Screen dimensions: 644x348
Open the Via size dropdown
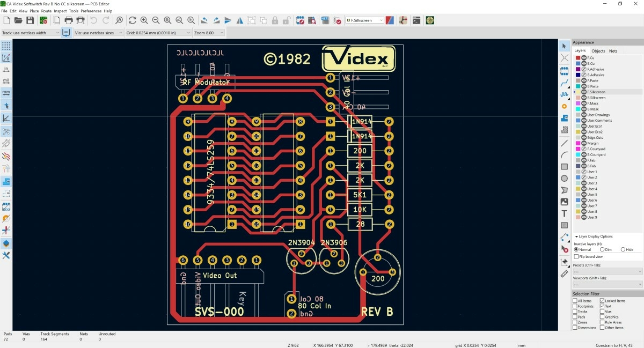98,33
